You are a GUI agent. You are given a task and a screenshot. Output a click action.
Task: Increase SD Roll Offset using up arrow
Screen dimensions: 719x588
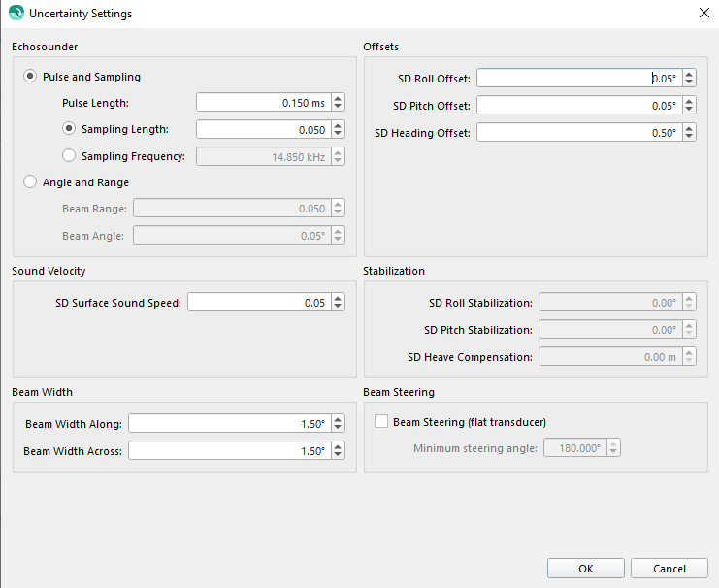689,74
